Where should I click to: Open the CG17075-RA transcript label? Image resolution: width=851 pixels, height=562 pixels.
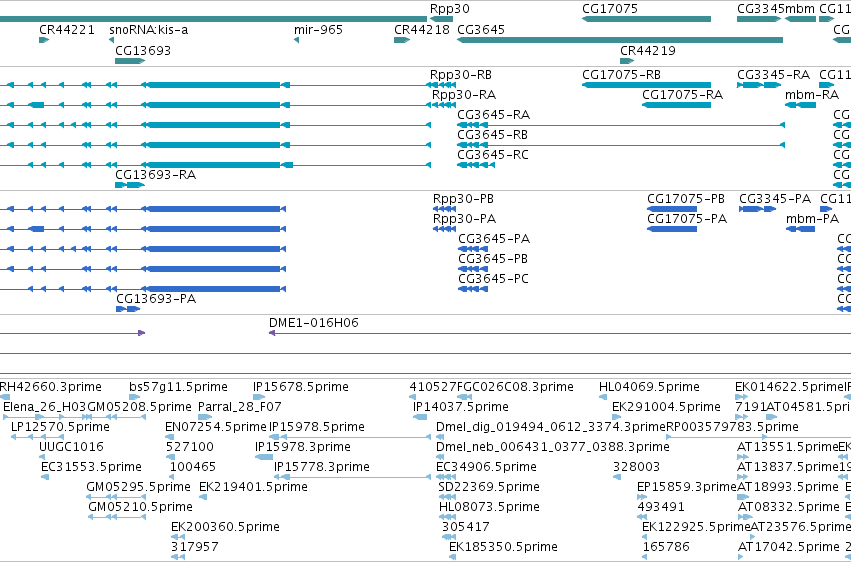click(x=682, y=95)
